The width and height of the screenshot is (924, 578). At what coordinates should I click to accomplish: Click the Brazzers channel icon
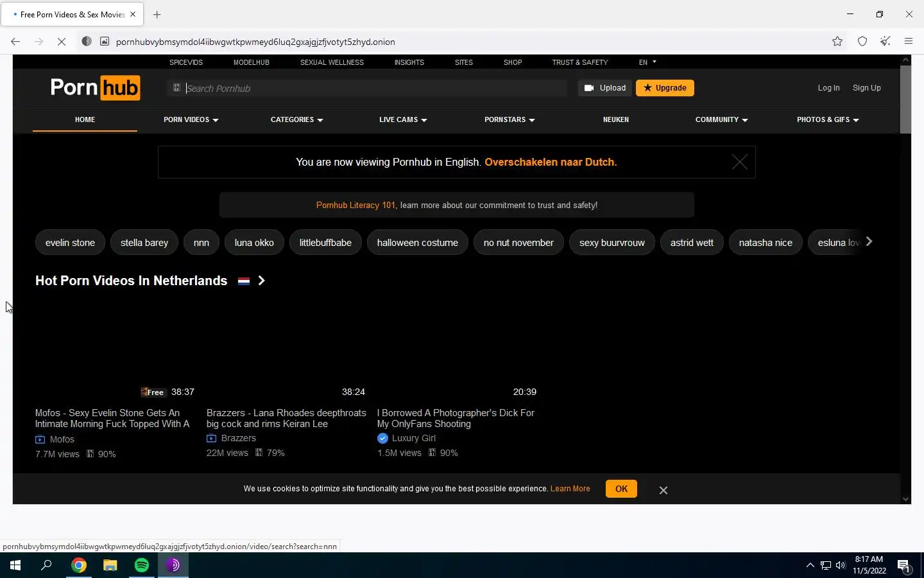pos(211,438)
